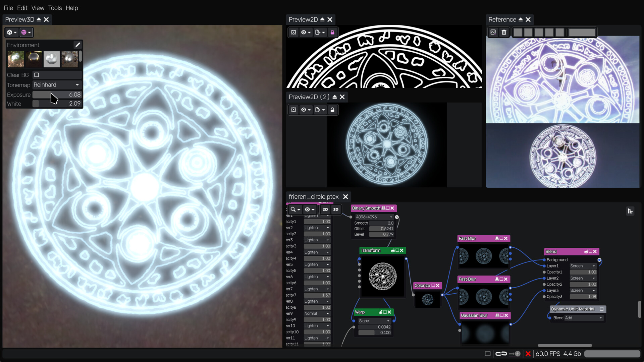Open the camera frame icon in Preview2D toolbar
The image size is (644, 362).
click(x=293, y=32)
